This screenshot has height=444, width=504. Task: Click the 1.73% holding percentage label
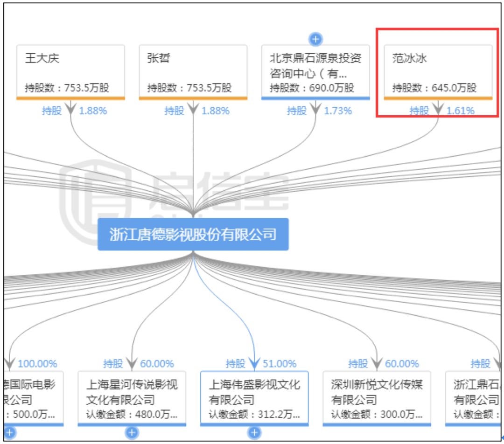coord(338,111)
